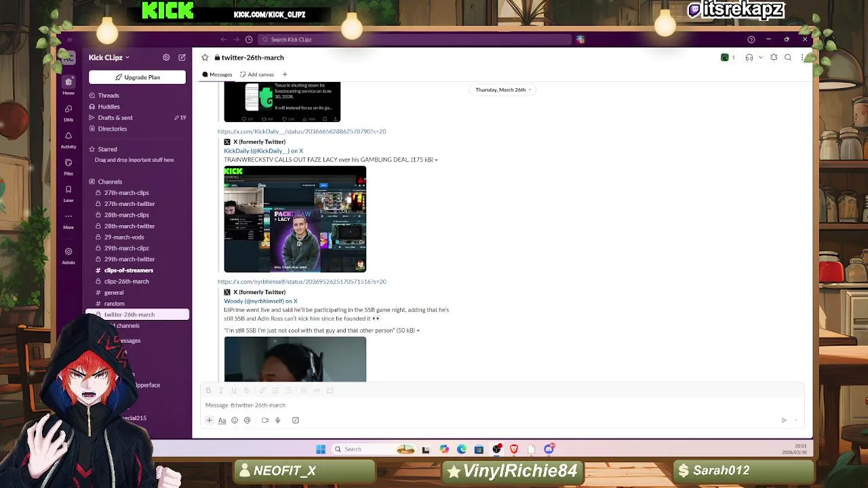The width and height of the screenshot is (868, 488).
Task: Open workspace preferences gear icon
Action: [x=166, y=58]
